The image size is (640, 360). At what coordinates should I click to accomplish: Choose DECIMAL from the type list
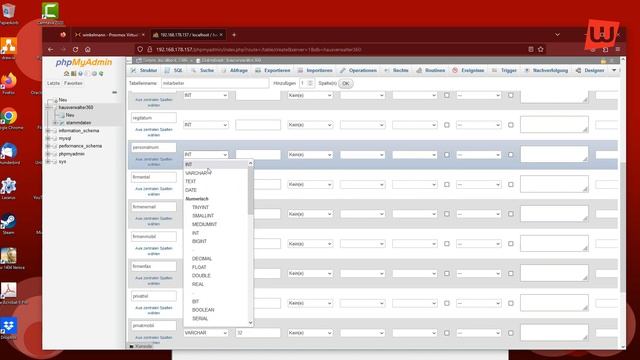pos(216,259)
